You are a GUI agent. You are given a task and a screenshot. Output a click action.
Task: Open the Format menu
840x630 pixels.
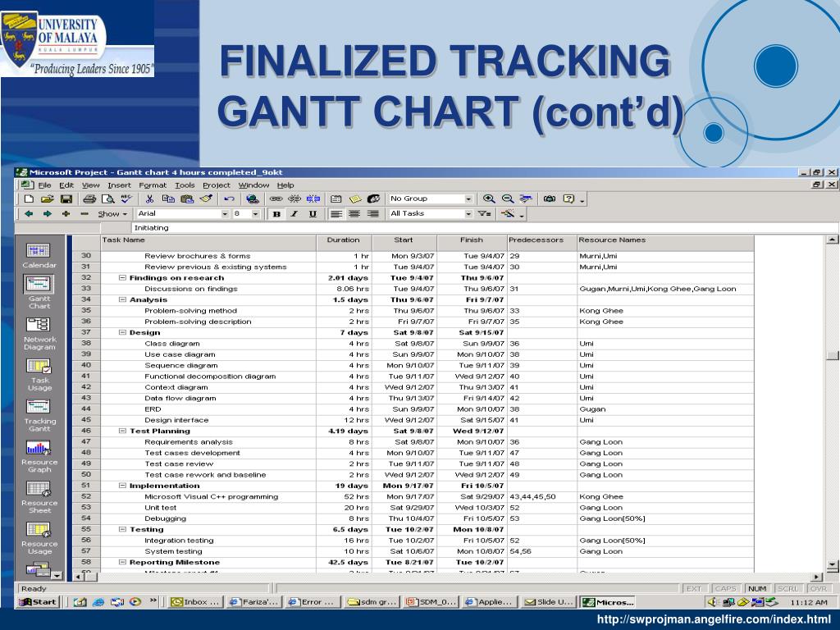pos(153,185)
